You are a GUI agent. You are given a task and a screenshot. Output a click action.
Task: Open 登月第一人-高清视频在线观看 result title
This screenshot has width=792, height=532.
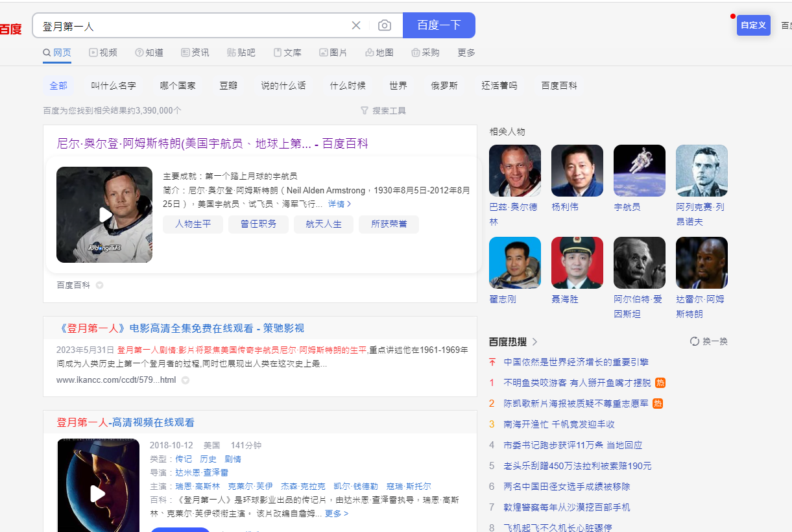tap(125, 422)
